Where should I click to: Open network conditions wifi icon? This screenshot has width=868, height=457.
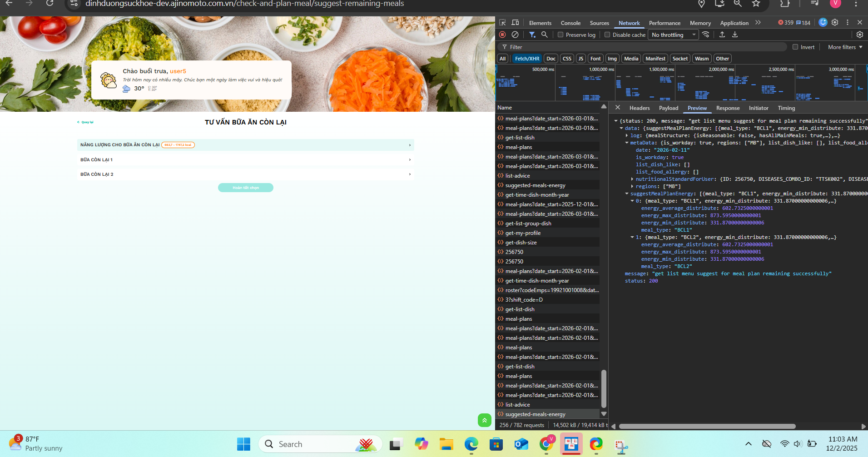tap(706, 35)
